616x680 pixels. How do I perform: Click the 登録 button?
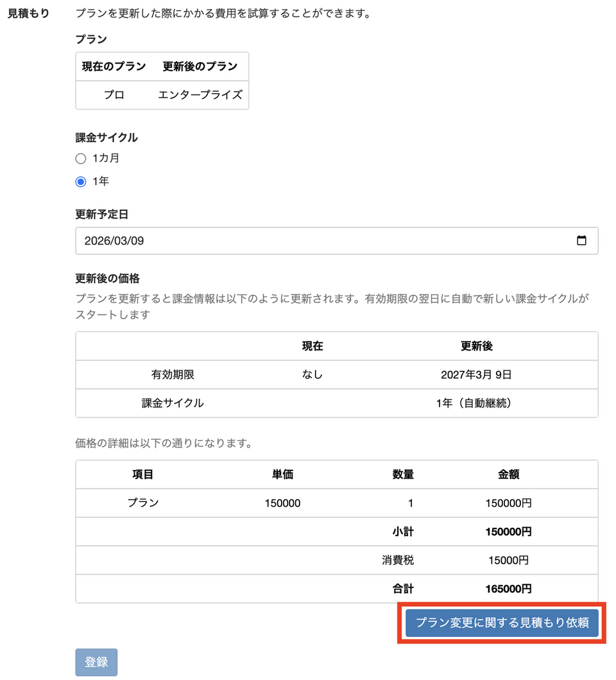tap(96, 662)
